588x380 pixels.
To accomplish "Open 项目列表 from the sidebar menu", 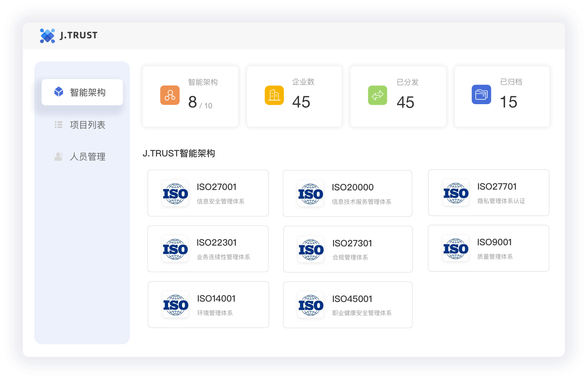I will (87, 125).
